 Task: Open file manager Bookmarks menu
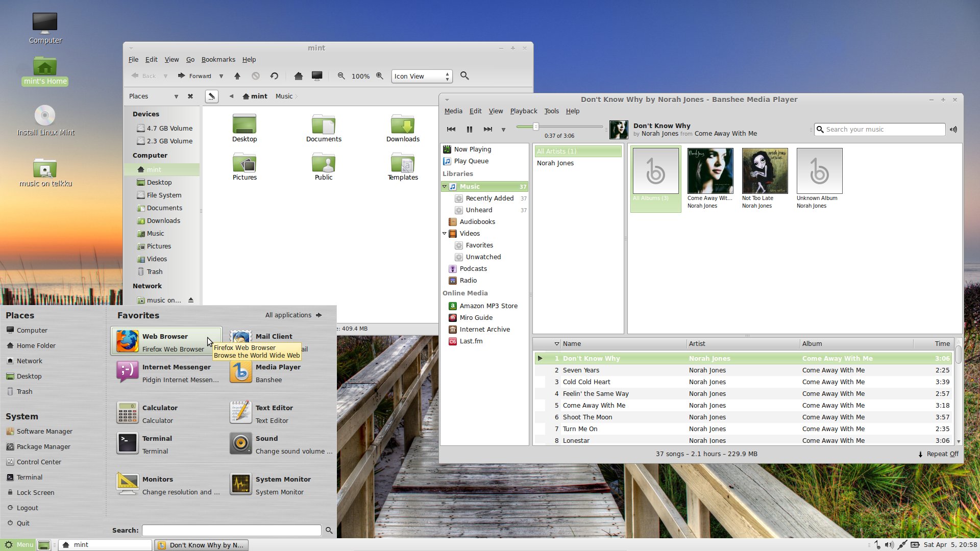[x=218, y=60]
